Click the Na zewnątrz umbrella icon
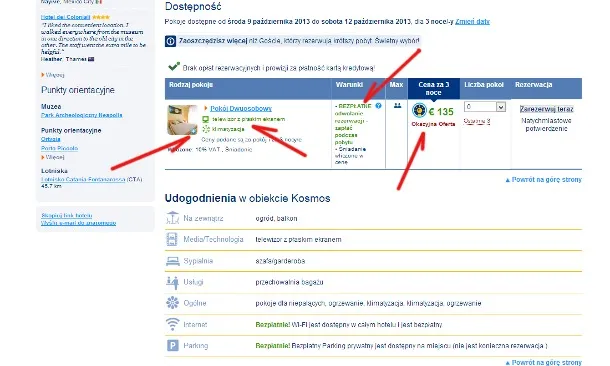 pos(172,218)
